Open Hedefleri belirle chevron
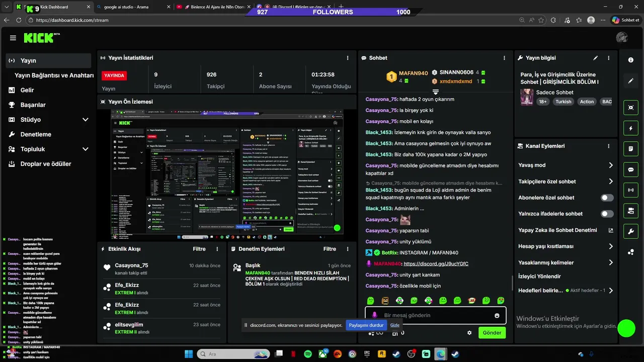Viewport: 644px width, 362px height. coord(611,291)
